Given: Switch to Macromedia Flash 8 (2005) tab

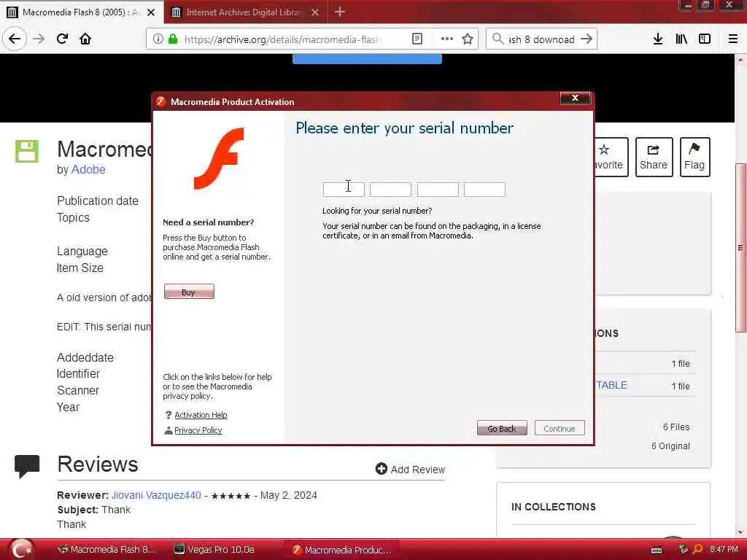Looking at the screenshot, I should tap(82, 12).
